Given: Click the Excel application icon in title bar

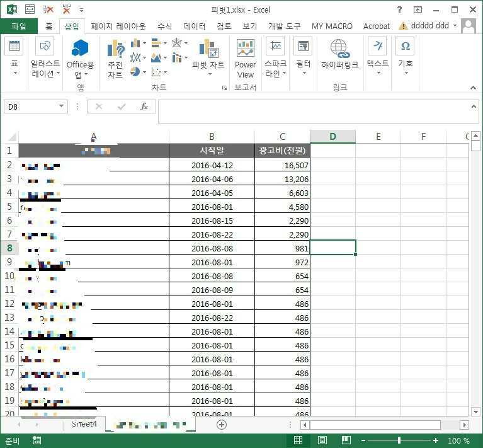Looking at the screenshot, I should pyautogui.click(x=12, y=9).
